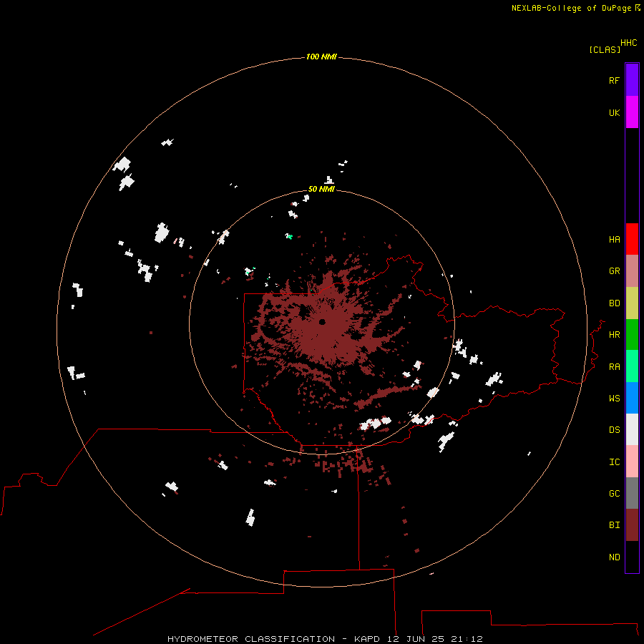Screen dimensions: 644x644
Task: Click the HYDROMETEOR CLASSIFICATION title text
Action: [x=251, y=639]
